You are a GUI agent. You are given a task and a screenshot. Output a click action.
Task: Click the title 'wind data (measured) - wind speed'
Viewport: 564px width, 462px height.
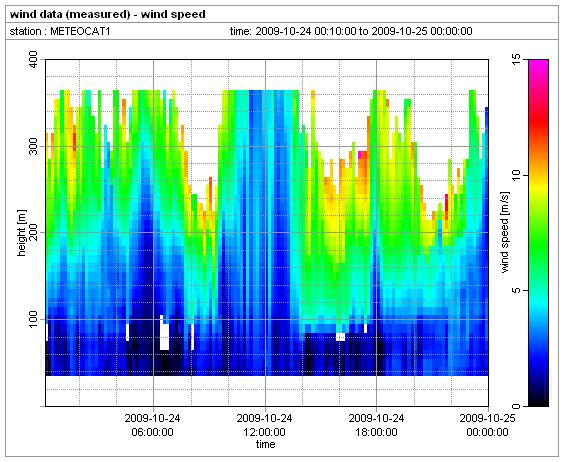[108, 14]
